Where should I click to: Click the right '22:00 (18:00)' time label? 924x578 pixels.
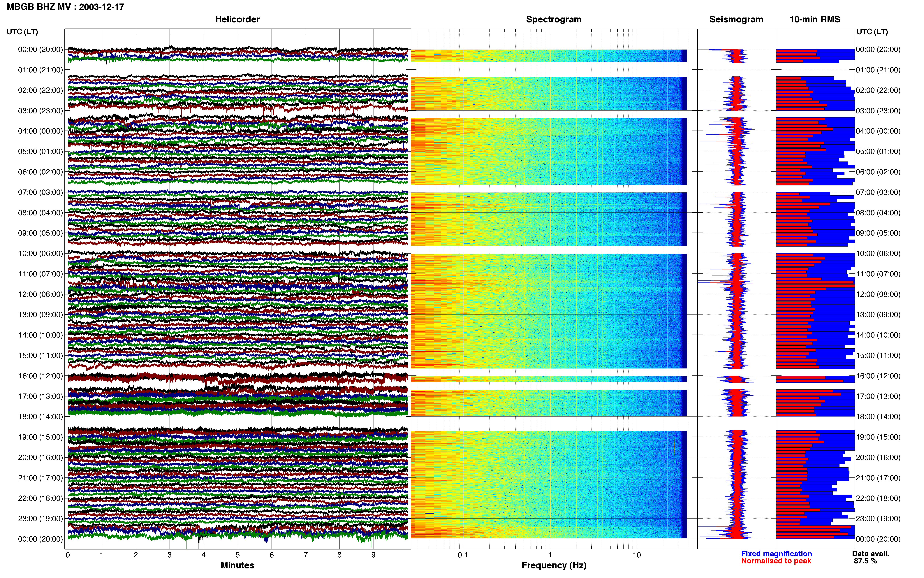tap(878, 498)
